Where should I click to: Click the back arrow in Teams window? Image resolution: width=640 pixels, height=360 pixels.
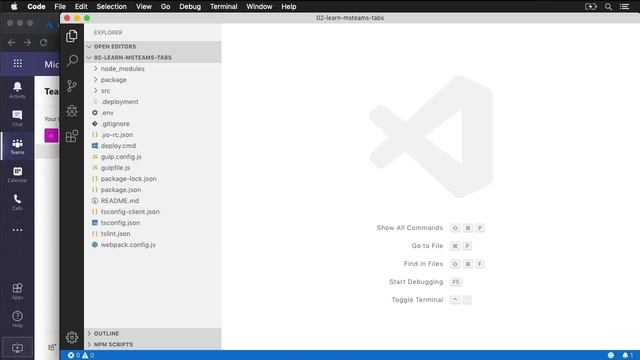(x=11, y=42)
